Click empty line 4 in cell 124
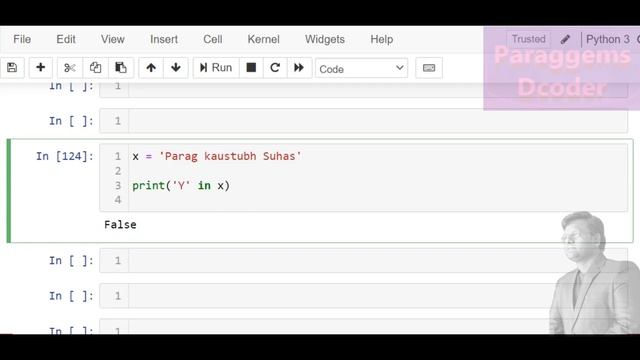The image size is (640, 360). pyautogui.click(x=378, y=200)
